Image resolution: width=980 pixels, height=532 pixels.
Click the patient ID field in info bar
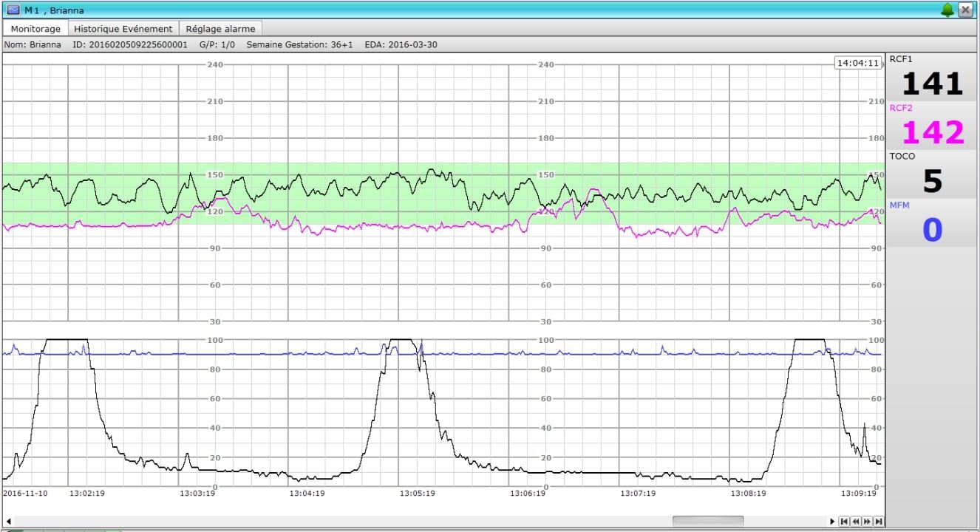coord(130,44)
